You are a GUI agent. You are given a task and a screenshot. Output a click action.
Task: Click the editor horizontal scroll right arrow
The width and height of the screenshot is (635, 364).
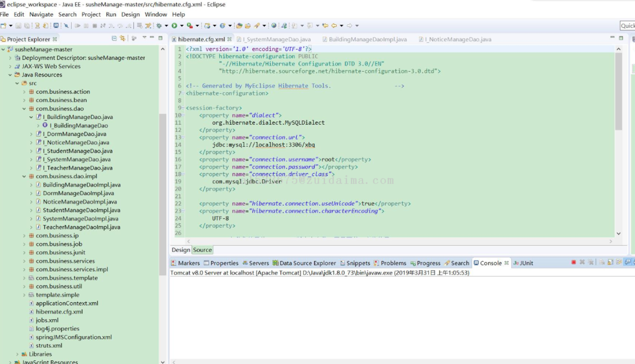pos(611,241)
